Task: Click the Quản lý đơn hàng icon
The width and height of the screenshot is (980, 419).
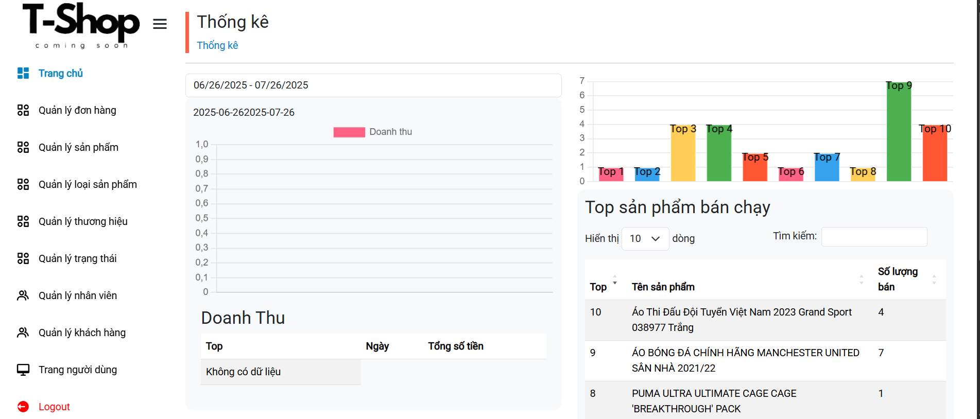Action: [x=23, y=110]
